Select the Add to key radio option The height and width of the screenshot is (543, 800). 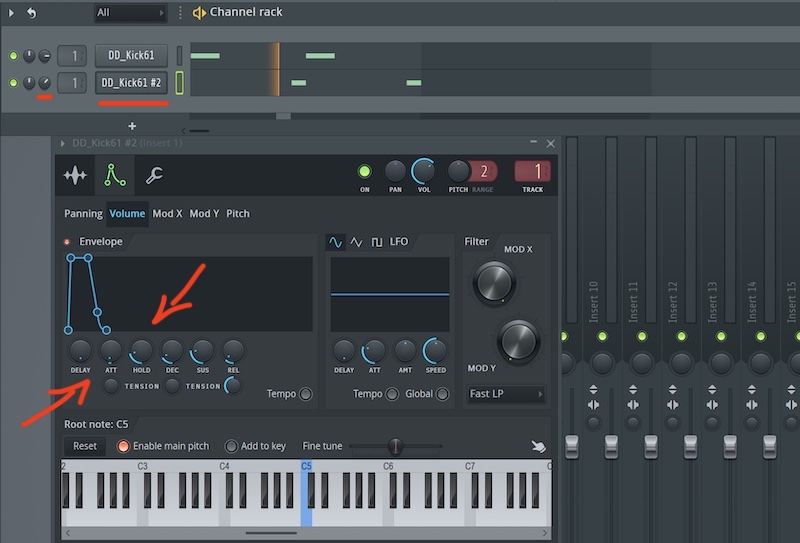232,446
